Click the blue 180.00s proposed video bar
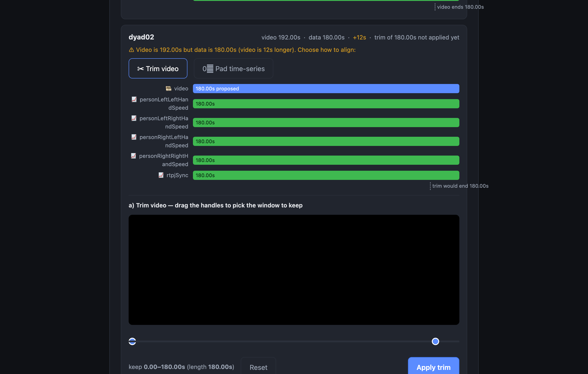The height and width of the screenshot is (374, 588). 326,89
